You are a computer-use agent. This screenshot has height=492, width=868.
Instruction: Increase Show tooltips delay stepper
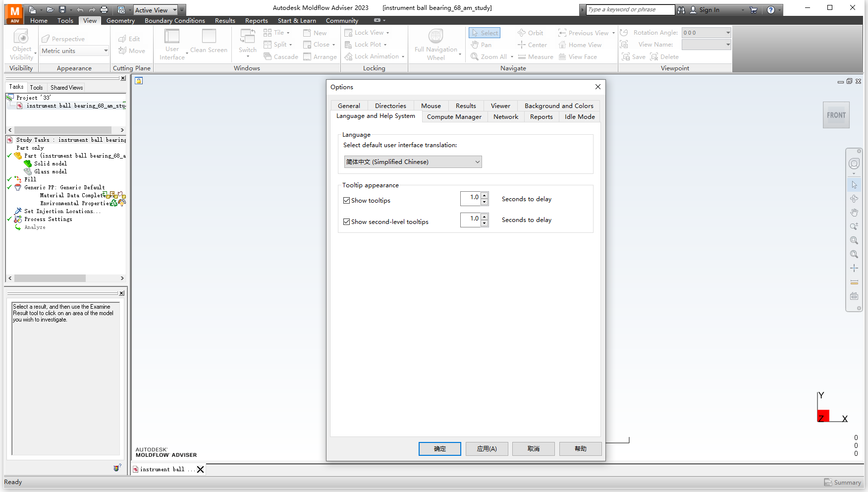tap(485, 195)
